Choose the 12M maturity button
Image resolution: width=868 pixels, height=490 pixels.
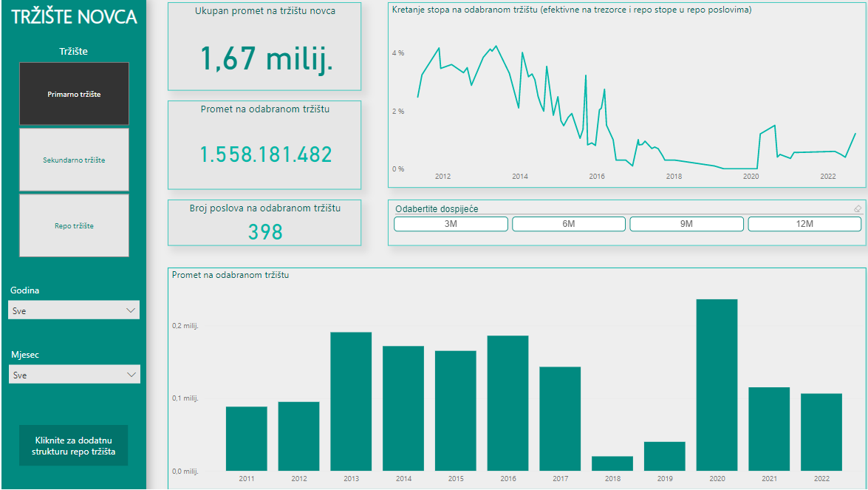pyautogui.click(x=804, y=224)
